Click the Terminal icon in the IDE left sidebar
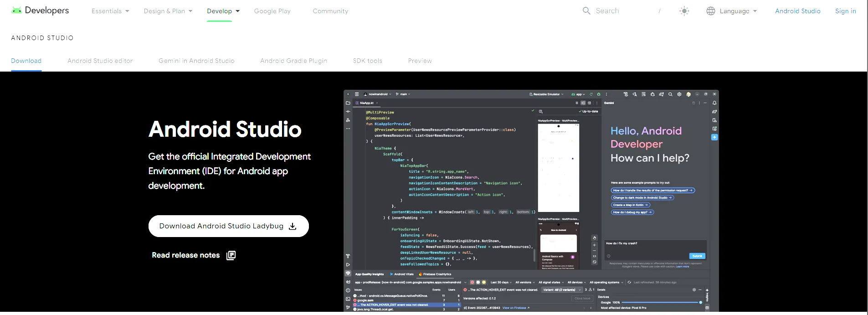 [x=348, y=299]
